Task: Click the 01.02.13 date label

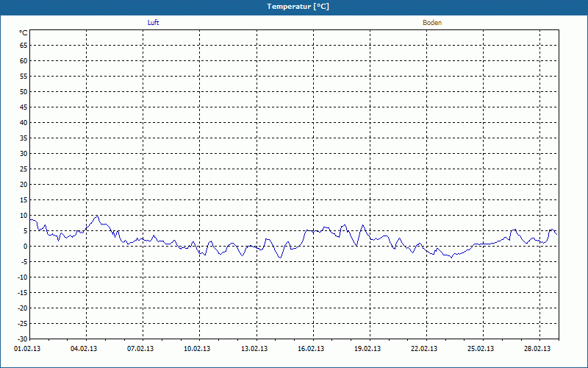Action: pyautogui.click(x=27, y=349)
